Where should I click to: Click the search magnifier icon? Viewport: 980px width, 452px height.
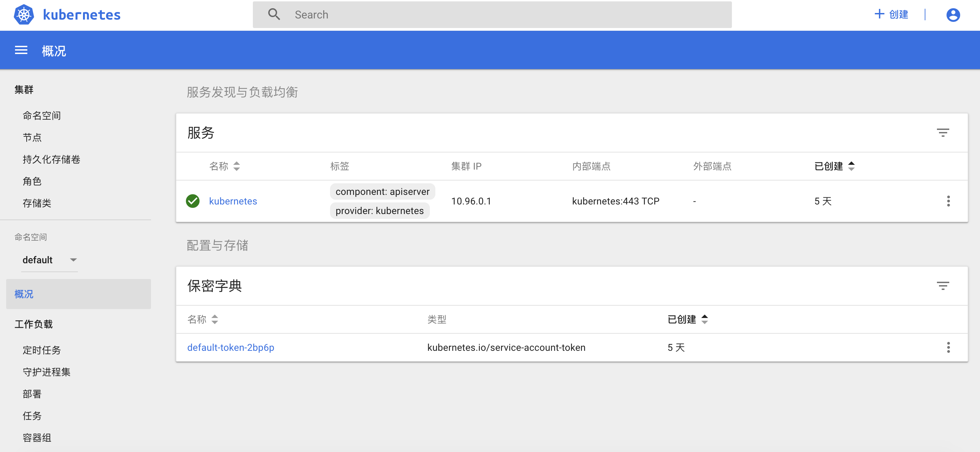point(274,14)
